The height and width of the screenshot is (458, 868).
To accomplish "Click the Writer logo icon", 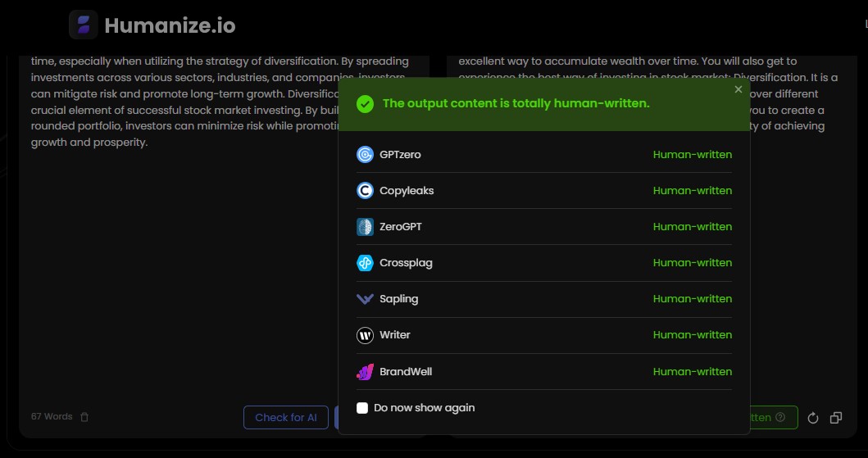I will (x=365, y=335).
